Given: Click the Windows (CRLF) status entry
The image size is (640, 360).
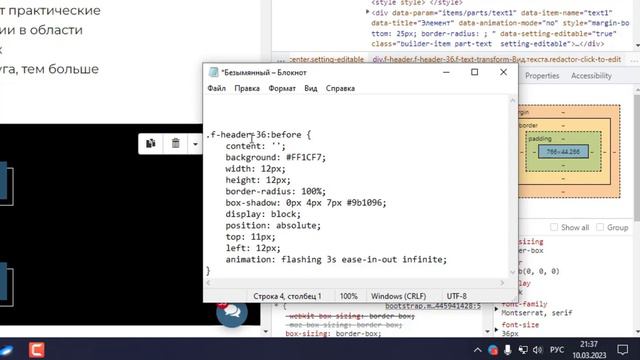Looking at the screenshot, I should (x=398, y=296).
